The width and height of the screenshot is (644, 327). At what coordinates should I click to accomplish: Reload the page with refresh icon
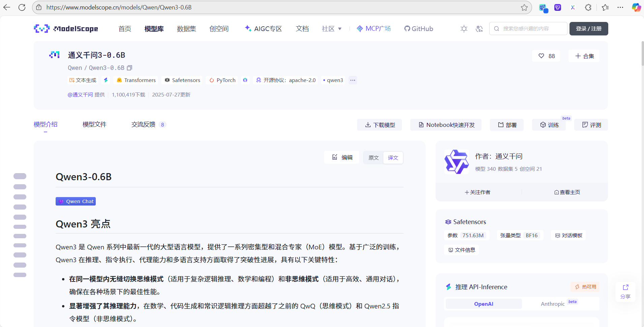click(22, 7)
